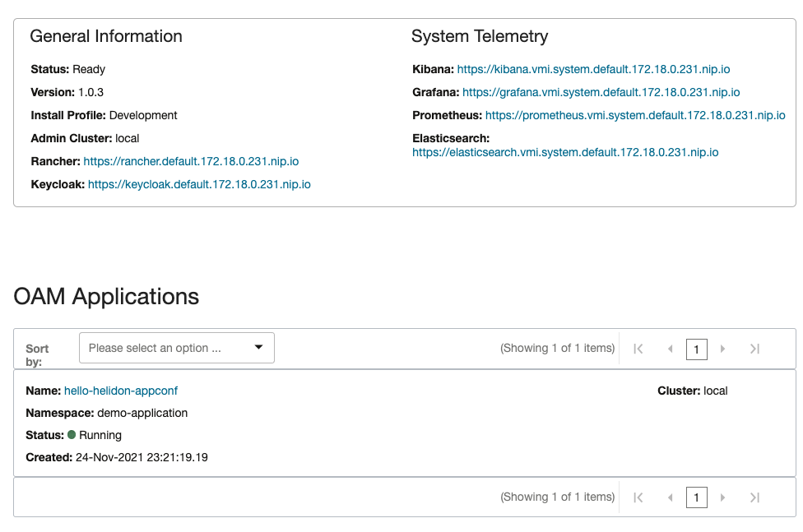Click next page arrow in bottom pagination

[722, 497]
